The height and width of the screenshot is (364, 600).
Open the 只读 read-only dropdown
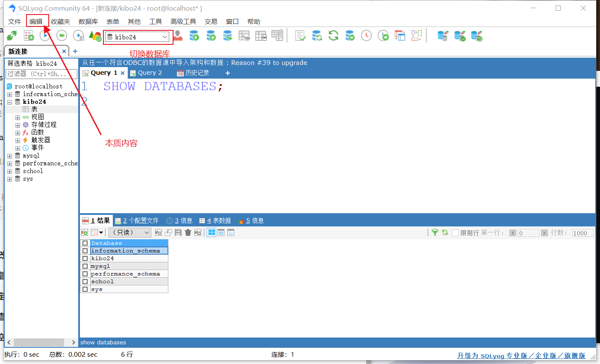[x=130, y=232]
